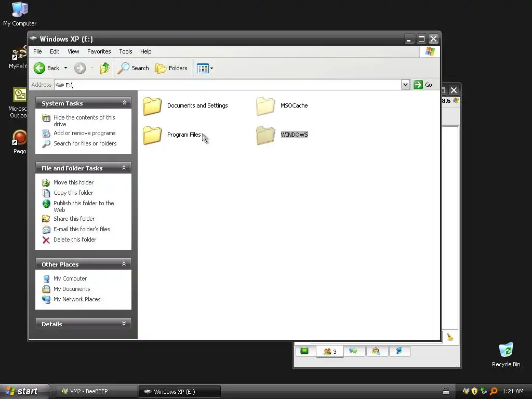Toggle the Folders pane button
The image size is (532, 399).
pos(171,68)
